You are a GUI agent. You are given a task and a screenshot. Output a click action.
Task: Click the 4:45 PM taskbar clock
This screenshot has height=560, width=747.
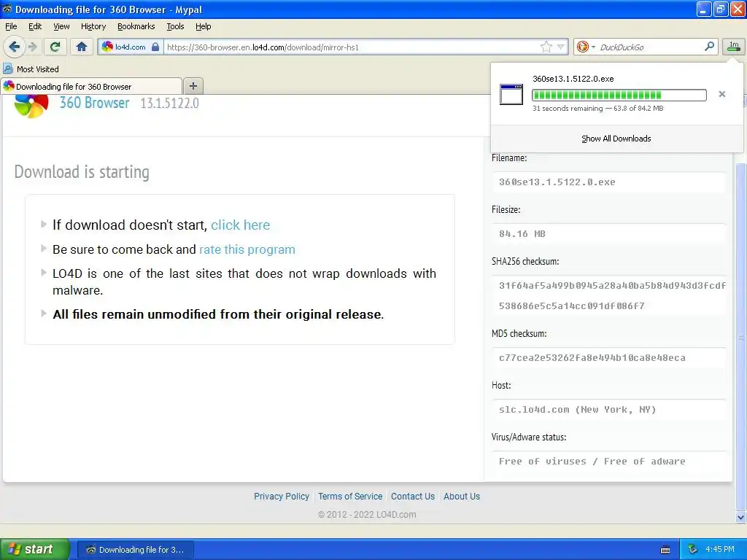pos(720,550)
